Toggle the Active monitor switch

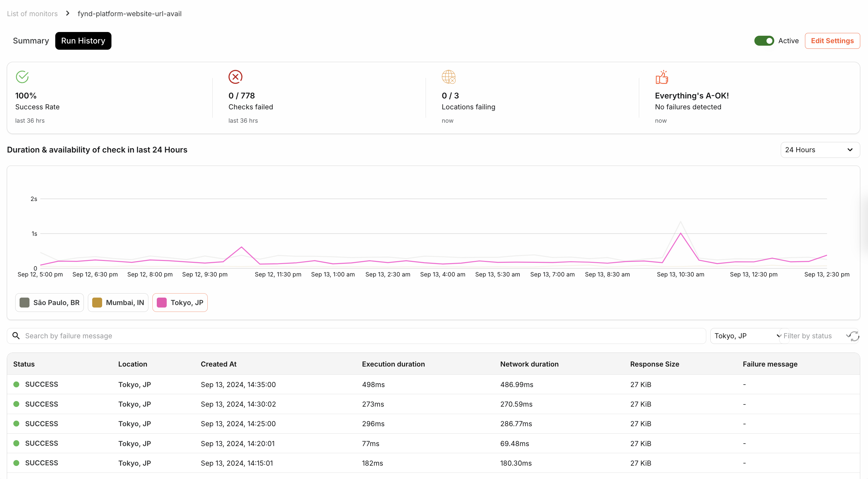[764, 41]
